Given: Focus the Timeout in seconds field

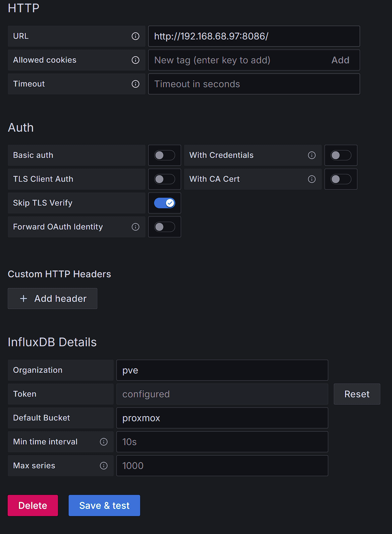Looking at the screenshot, I should (254, 84).
